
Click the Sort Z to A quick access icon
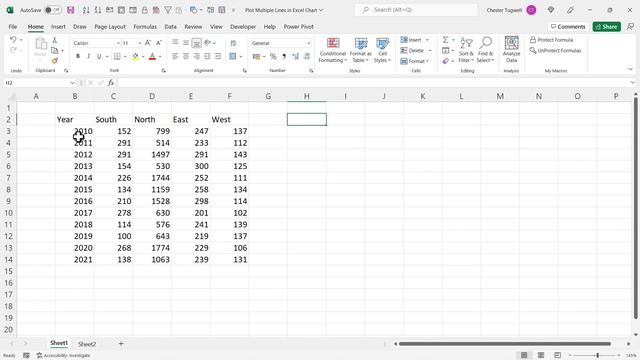click(98, 10)
